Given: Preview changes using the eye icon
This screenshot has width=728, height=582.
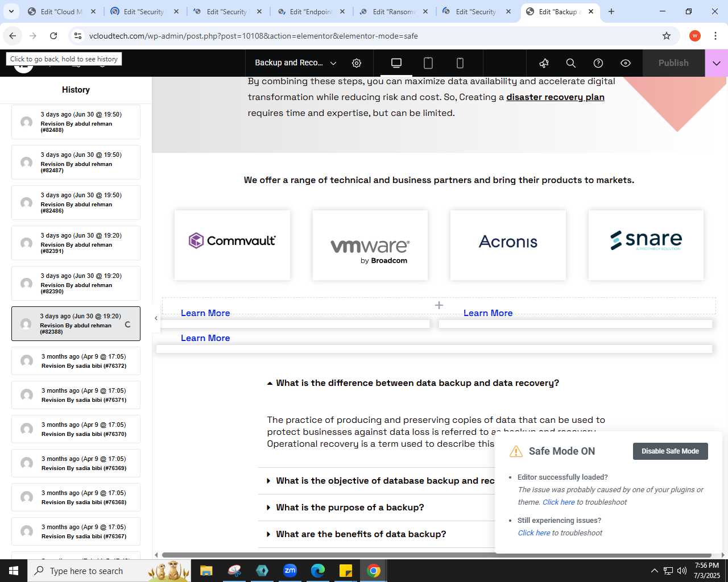Looking at the screenshot, I should (x=626, y=63).
